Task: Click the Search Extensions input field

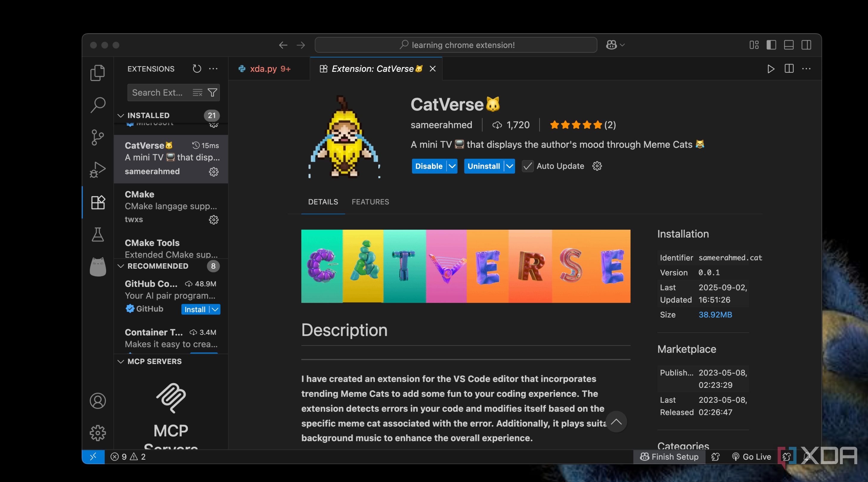Action: pos(157,92)
